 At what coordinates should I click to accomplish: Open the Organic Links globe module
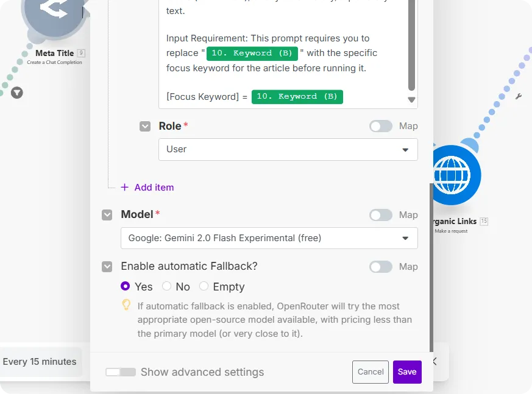pyautogui.click(x=456, y=175)
